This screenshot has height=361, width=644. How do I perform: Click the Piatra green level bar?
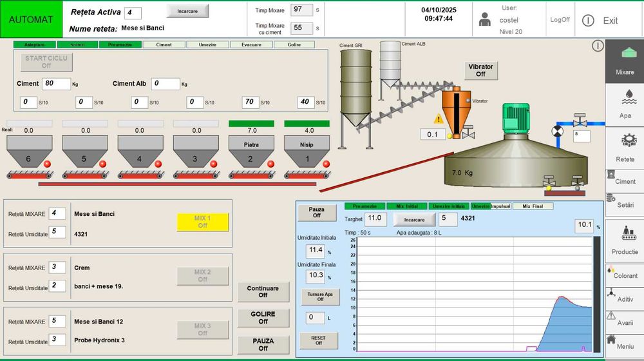point(251,123)
